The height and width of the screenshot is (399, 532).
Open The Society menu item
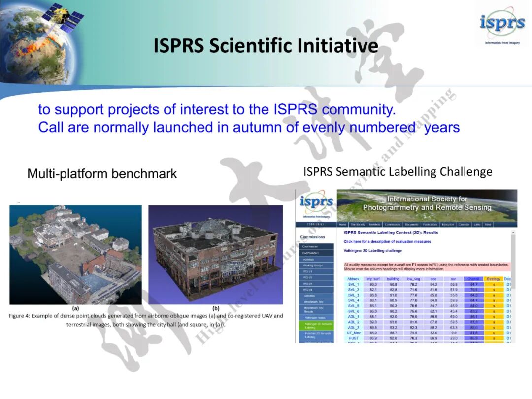click(358, 224)
